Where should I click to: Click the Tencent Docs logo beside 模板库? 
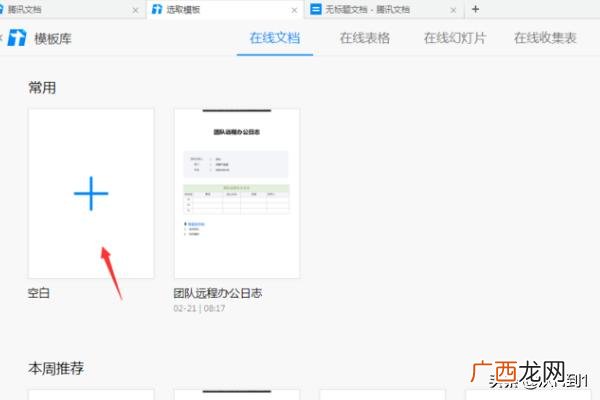pos(17,38)
